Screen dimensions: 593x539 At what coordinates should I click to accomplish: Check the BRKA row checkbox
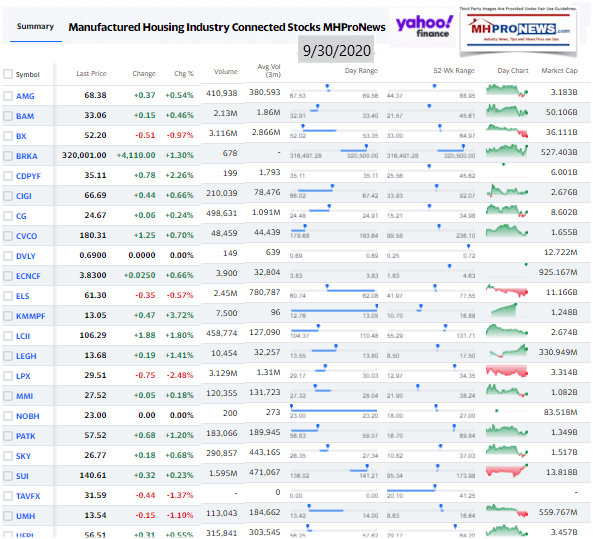click(x=8, y=156)
